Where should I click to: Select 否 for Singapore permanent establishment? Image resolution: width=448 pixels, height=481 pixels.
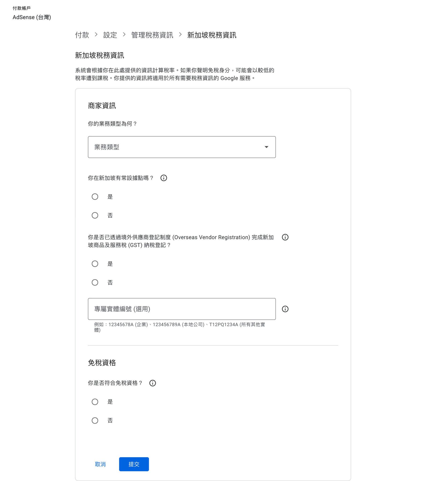[95, 215]
